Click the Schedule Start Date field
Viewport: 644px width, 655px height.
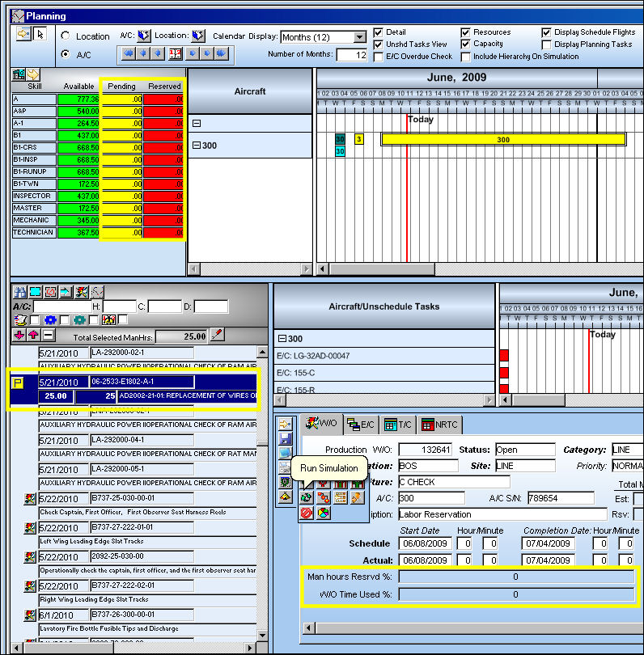(425, 543)
